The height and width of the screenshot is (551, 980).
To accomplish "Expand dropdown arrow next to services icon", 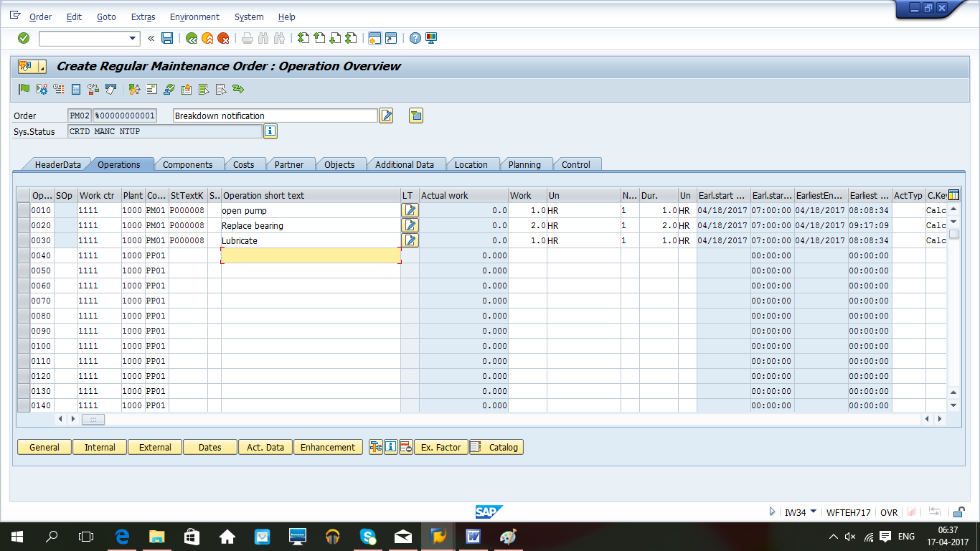I will click(42, 67).
